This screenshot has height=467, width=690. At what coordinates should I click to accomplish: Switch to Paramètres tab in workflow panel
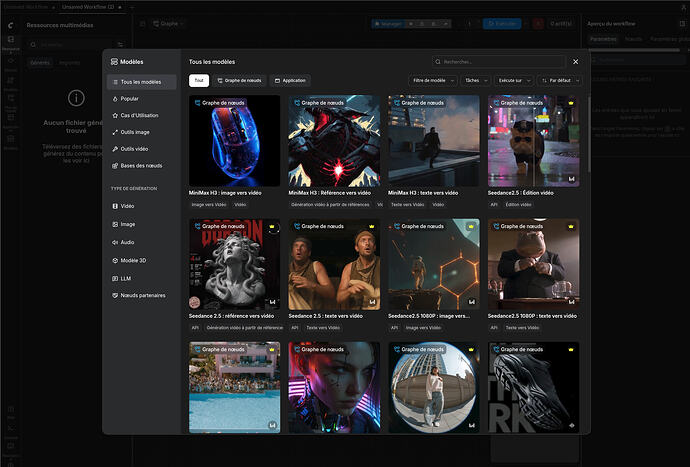pos(603,39)
